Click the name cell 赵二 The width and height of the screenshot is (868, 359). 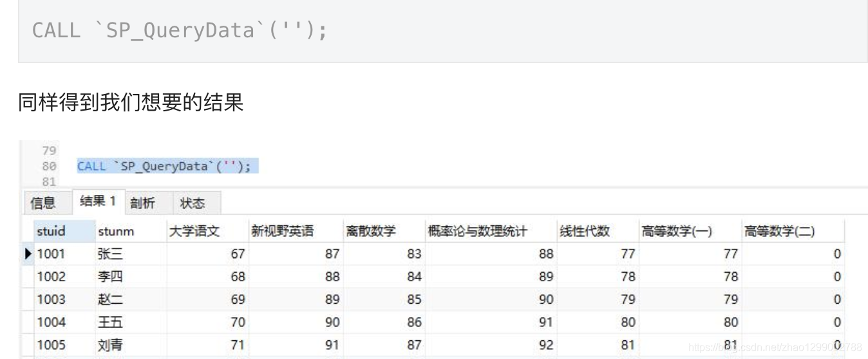coord(131,299)
